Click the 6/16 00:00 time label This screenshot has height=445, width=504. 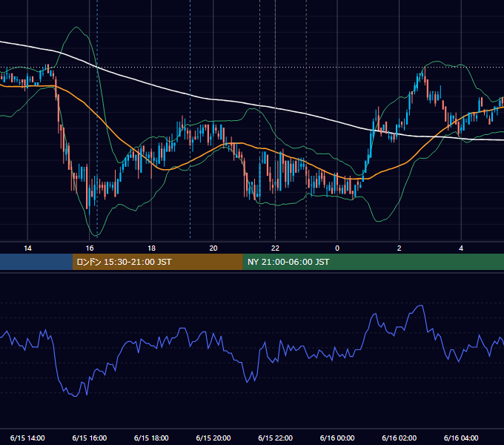pos(337,438)
